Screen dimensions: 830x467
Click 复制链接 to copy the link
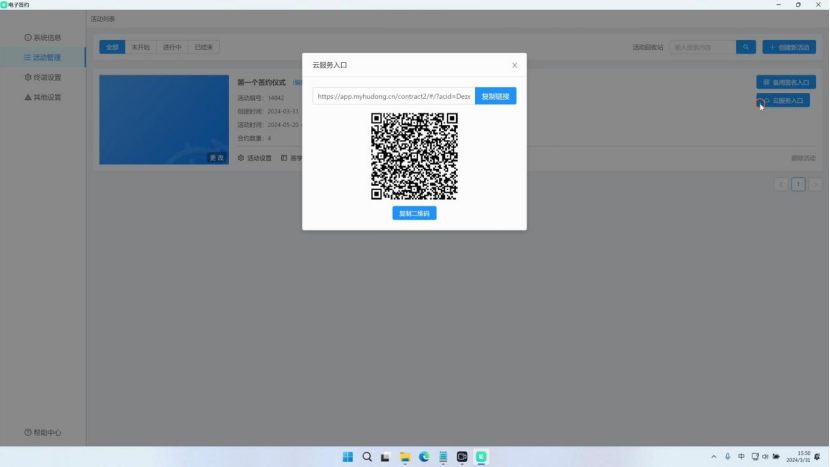point(495,96)
